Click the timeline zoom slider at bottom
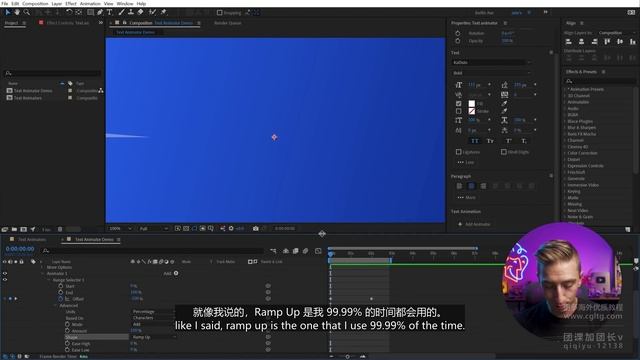 [x=347, y=356]
